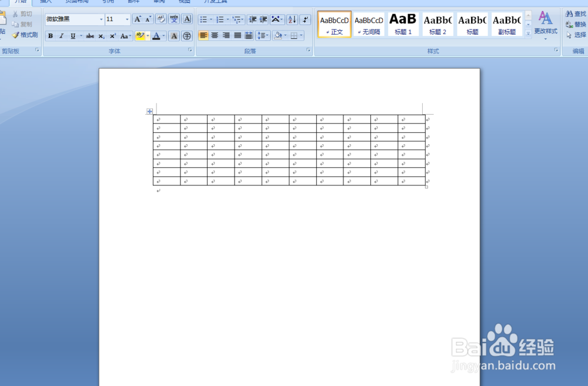Open the 更改样式 menu

546,25
